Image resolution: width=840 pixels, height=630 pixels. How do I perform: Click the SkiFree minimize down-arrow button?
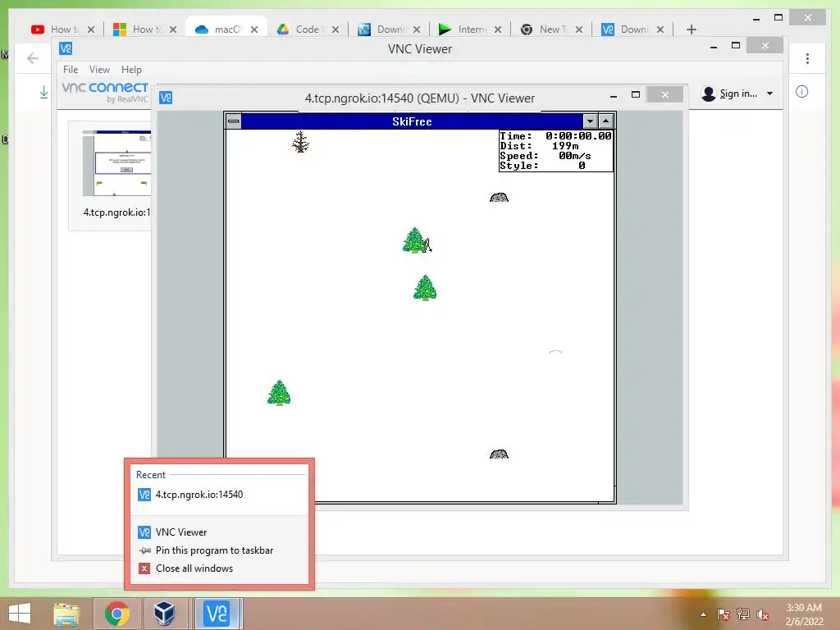click(590, 121)
